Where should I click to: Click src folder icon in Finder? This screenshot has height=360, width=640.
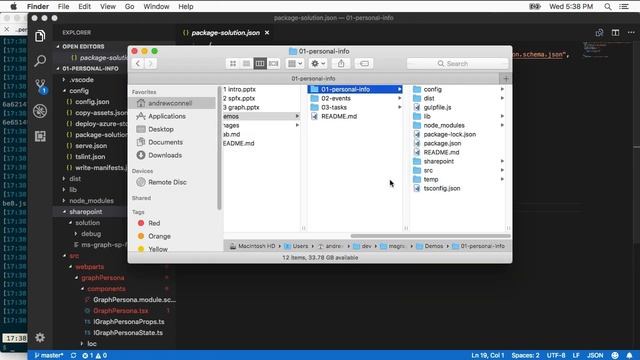[x=417, y=170]
